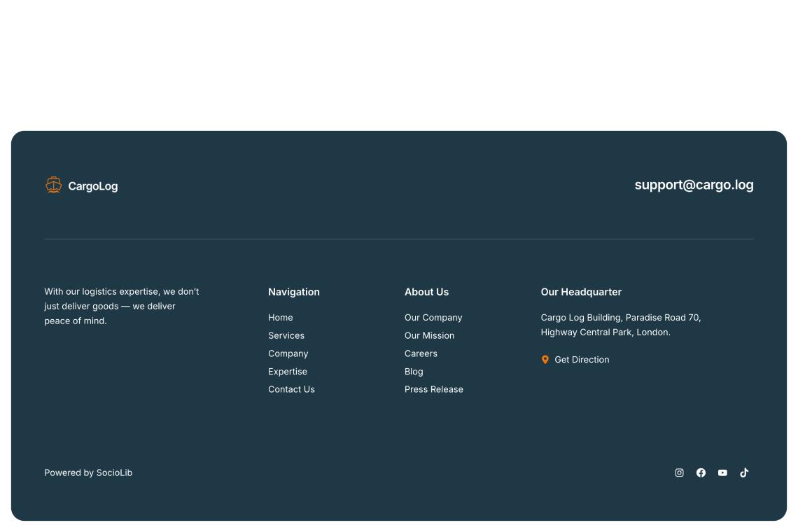Click Get Direction to the headquarters
Image resolution: width=798 pixels, height=532 pixels.
click(582, 359)
